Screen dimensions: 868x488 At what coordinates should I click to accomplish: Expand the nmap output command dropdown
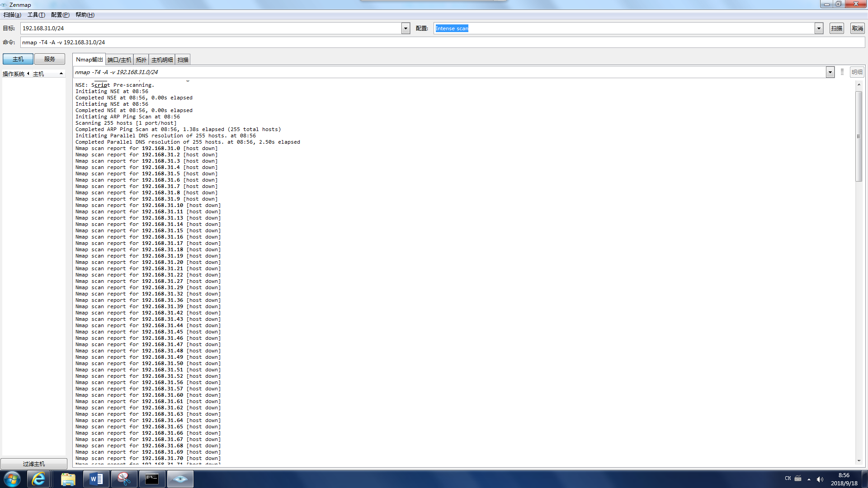click(830, 72)
